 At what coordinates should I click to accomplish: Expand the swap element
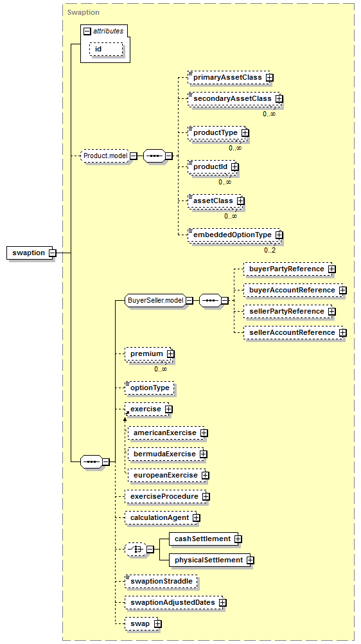click(x=158, y=624)
